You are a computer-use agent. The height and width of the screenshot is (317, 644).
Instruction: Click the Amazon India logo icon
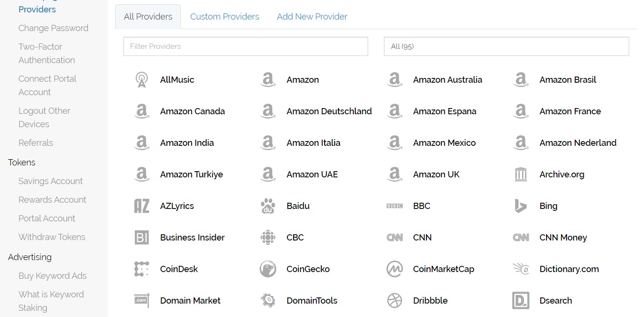tap(142, 143)
